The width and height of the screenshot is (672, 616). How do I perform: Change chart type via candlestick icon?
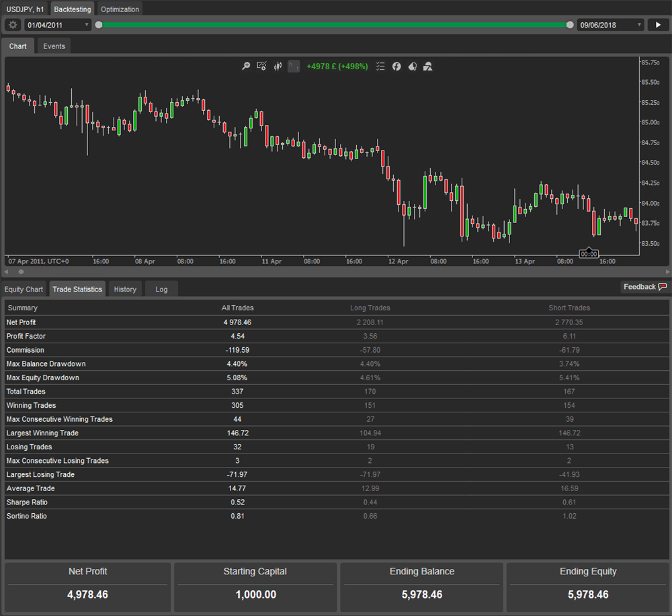pyautogui.click(x=278, y=66)
